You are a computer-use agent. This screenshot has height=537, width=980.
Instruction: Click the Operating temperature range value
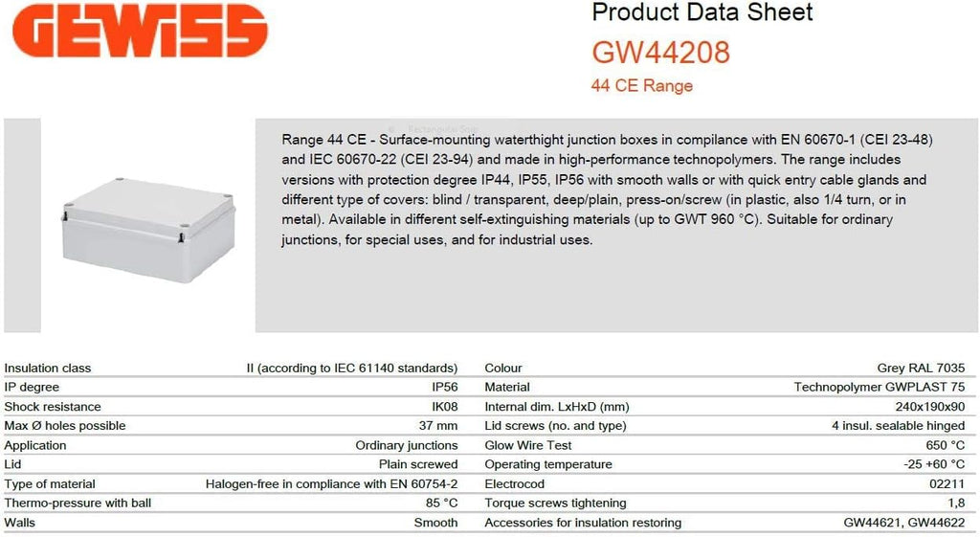click(933, 465)
